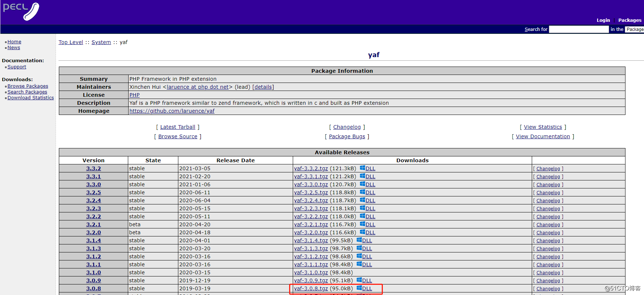Viewport: 644px width, 295px height.
Task: Download Windows DLL for yaf 3.3.2
Action: coord(368,168)
